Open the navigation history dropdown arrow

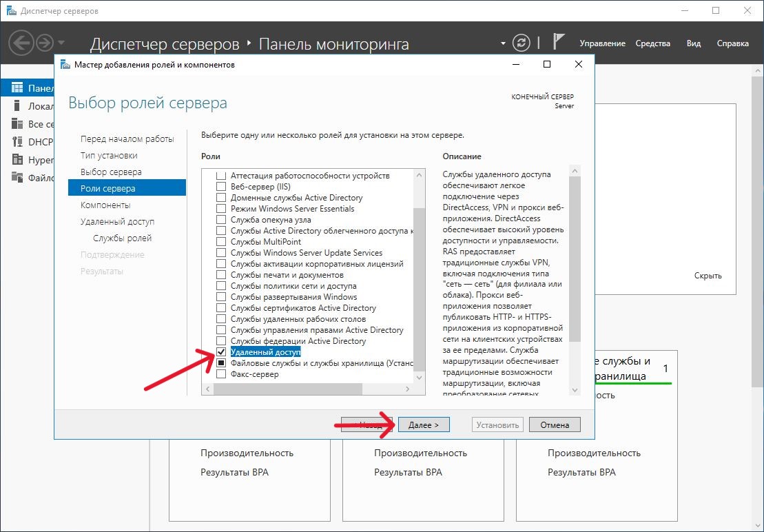pyautogui.click(x=62, y=43)
